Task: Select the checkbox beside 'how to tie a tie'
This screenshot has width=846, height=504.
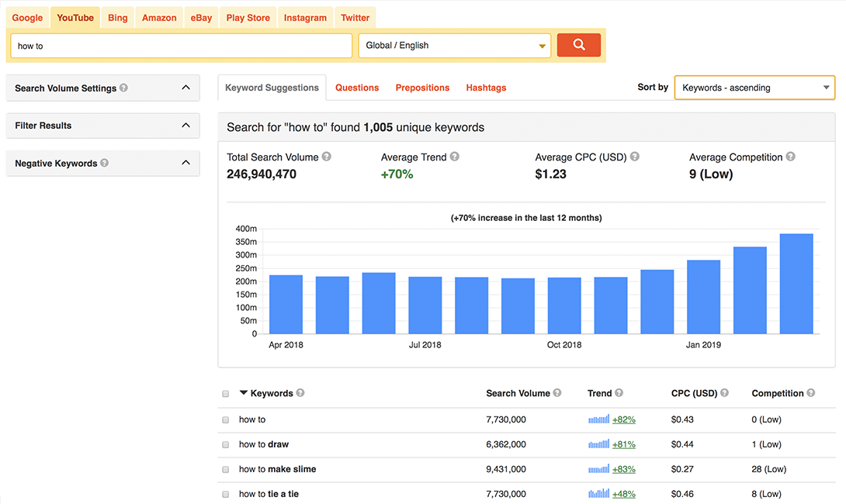Action: [x=225, y=494]
